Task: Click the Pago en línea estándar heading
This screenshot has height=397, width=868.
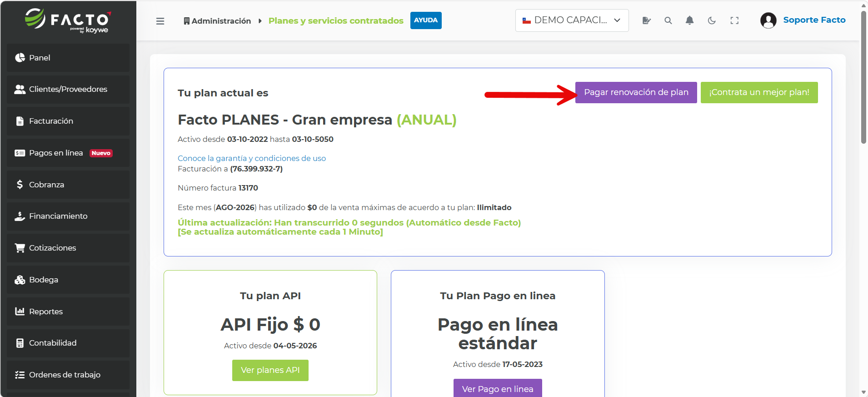Action: (x=498, y=334)
